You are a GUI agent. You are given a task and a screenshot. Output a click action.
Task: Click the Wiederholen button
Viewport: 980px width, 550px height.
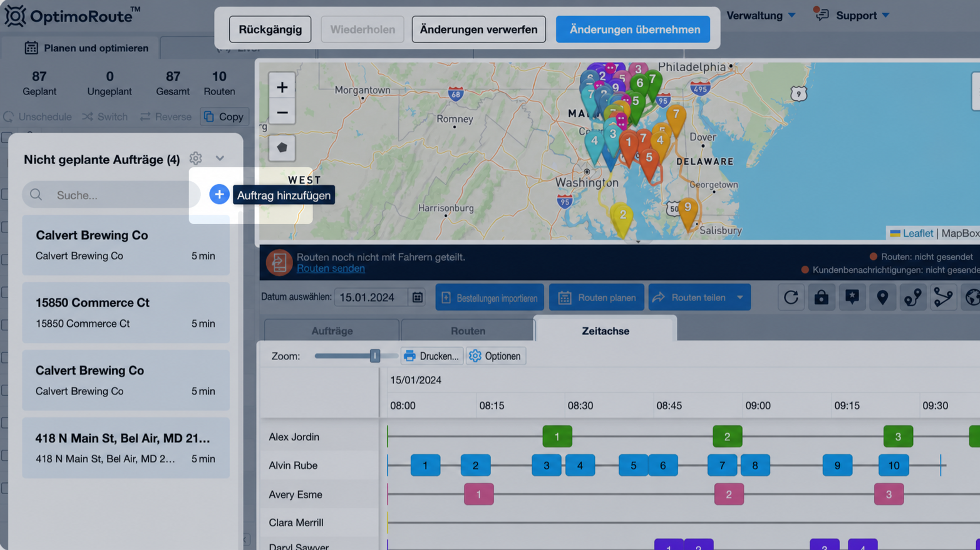point(362,29)
